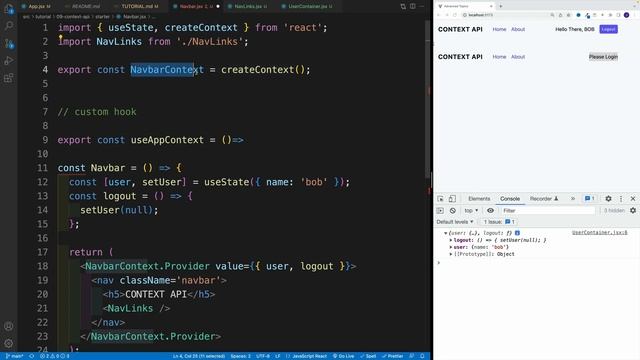Open a new browser tab
The image size is (640, 360).
tap(501, 6)
